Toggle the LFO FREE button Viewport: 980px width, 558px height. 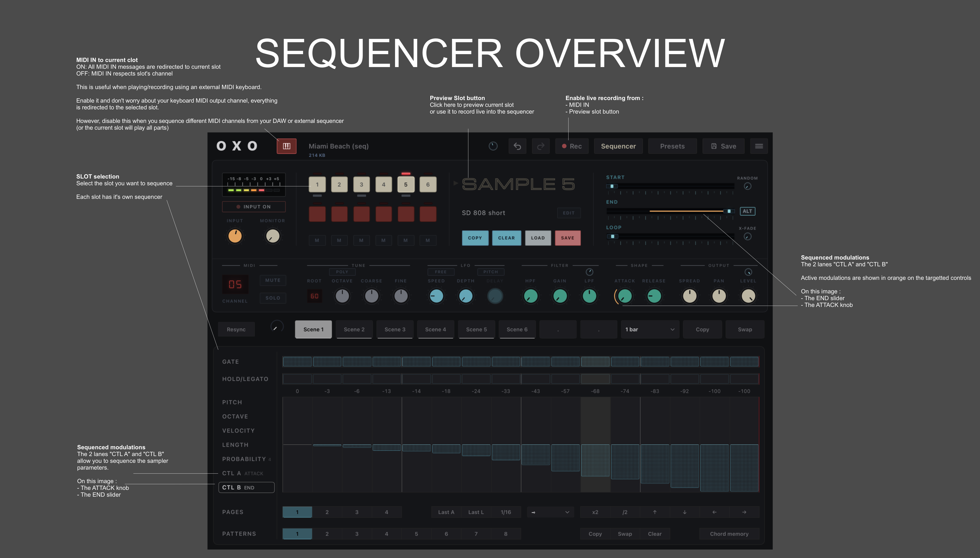[441, 272]
